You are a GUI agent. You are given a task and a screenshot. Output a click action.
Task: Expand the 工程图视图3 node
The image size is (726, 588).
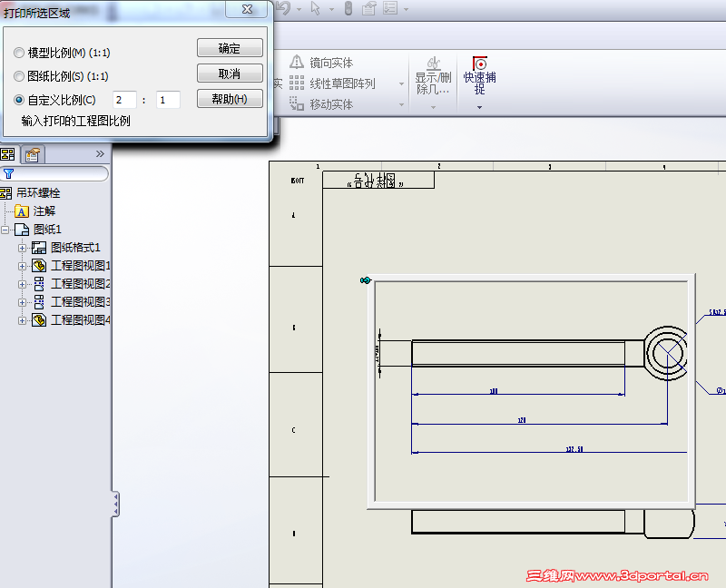(22, 302)
